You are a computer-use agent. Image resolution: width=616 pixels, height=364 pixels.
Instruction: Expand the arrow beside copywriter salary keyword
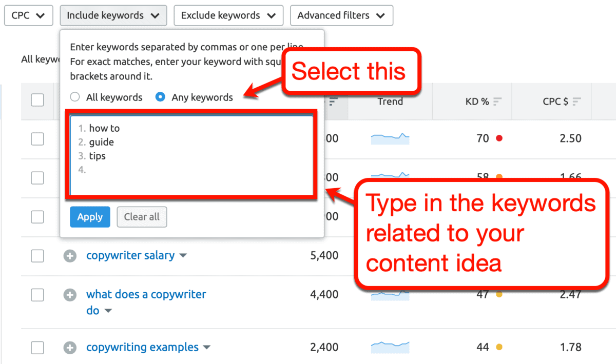183,255
